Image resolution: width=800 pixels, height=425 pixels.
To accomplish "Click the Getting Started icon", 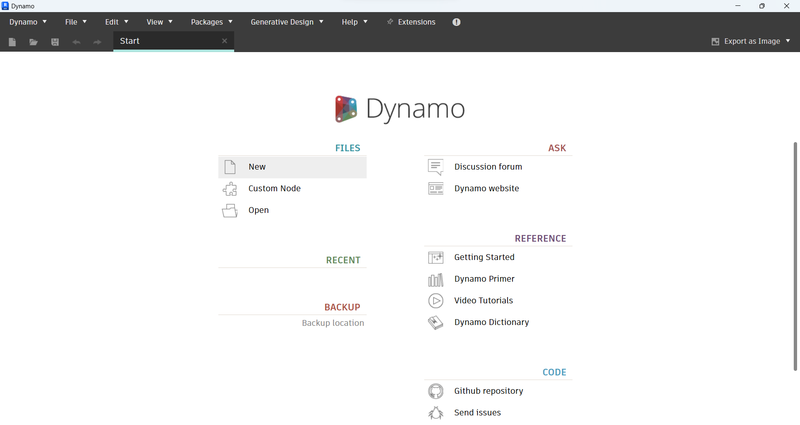I will tap(436, 258).
